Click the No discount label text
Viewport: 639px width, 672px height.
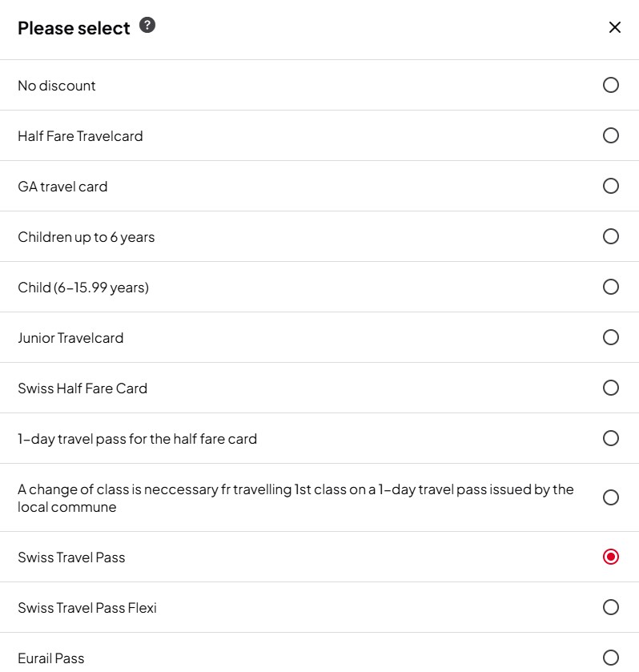(57, 86)
